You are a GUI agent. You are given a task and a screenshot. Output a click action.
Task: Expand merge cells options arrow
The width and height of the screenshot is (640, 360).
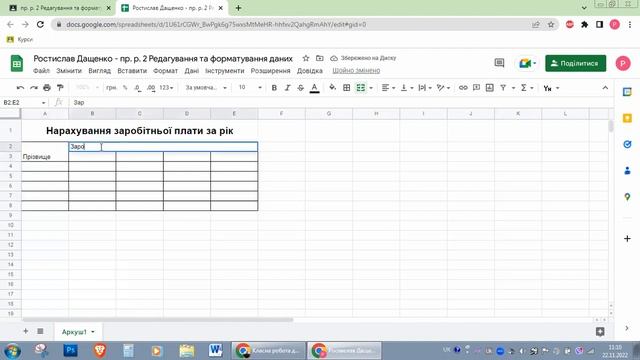coord(371,88)
